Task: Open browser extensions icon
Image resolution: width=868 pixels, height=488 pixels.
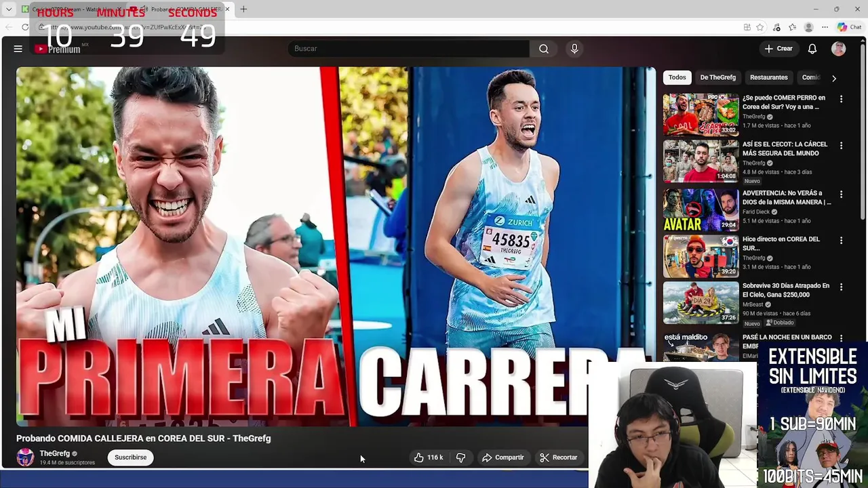Action: (776, 27)
